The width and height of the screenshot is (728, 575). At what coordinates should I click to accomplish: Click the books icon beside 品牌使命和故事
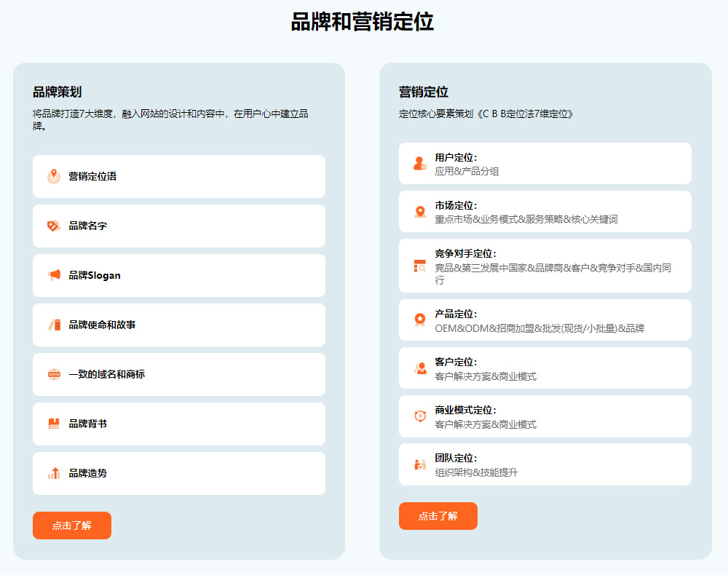pos(54,325)
